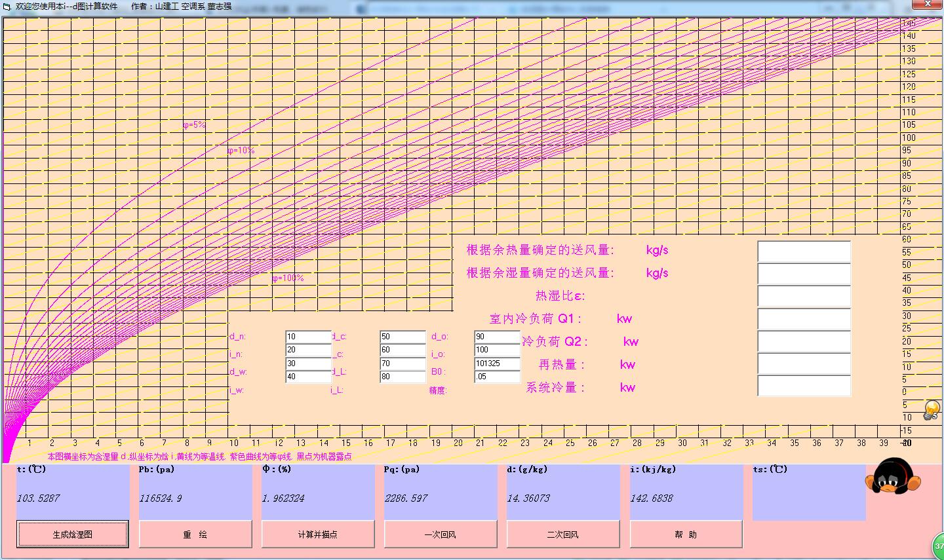Click the result box for 冷负荷 Q2

coord(804,341)
